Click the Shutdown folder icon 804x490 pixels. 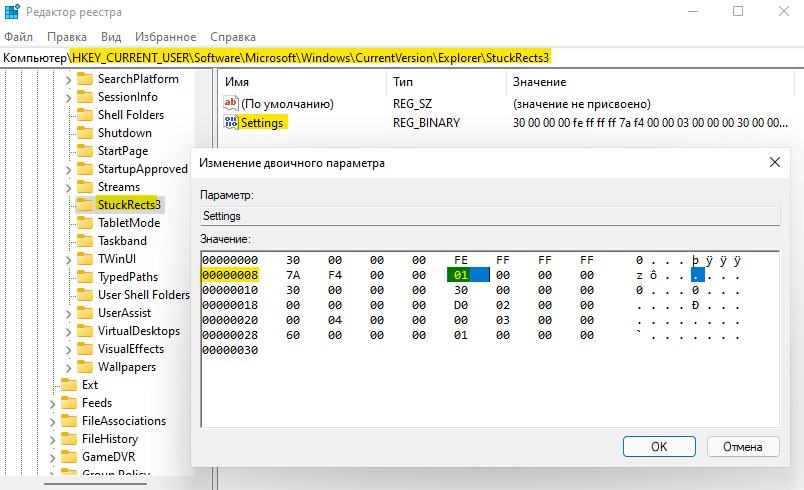coord(85,133)
